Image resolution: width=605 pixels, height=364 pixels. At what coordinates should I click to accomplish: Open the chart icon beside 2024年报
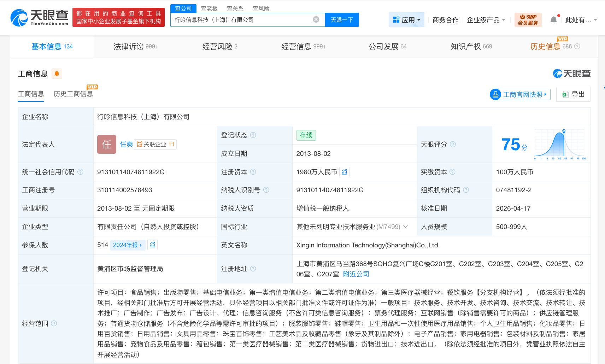pos(153,245)
